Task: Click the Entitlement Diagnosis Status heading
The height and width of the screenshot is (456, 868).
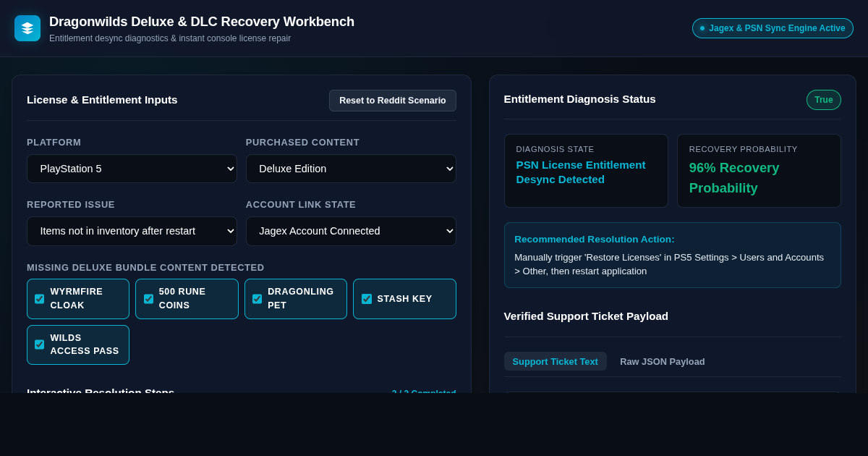Action: click(580, 99)
